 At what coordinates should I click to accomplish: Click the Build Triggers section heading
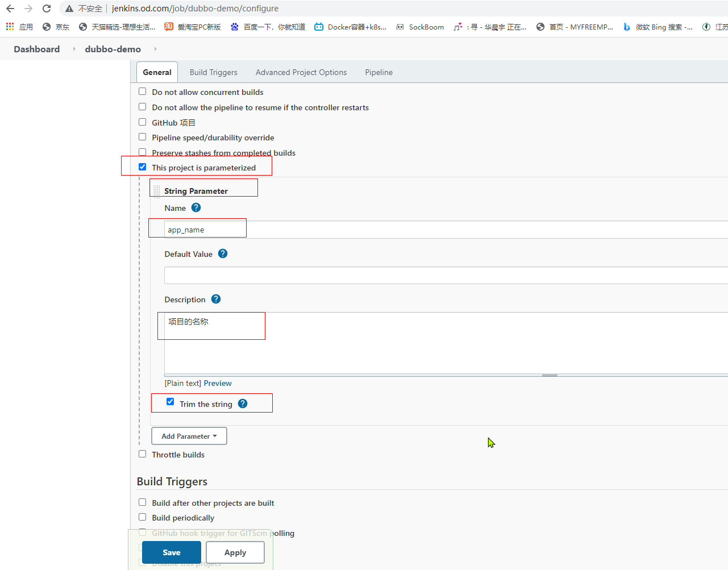click(172, 481)
